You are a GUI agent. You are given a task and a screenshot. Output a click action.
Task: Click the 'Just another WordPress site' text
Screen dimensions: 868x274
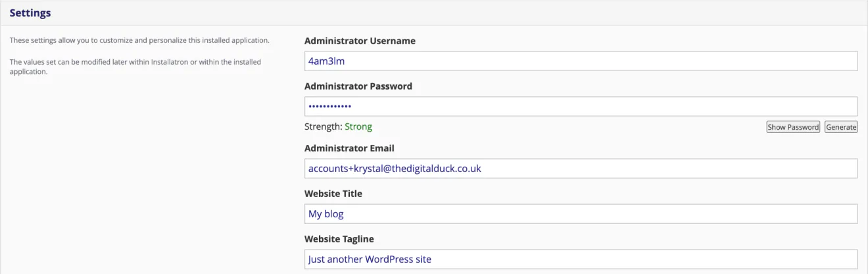tap(370, 259)
